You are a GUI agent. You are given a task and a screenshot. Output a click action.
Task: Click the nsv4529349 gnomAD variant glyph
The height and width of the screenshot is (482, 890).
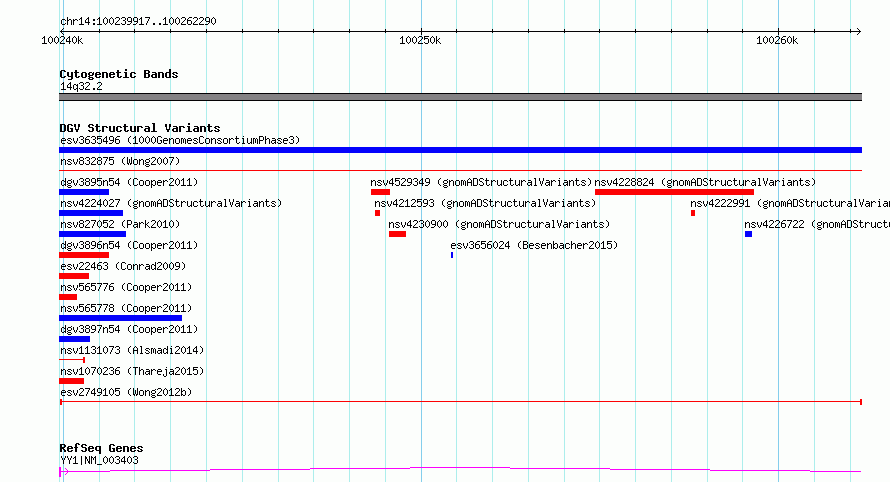pyautogui.click(x=380, y=192)
